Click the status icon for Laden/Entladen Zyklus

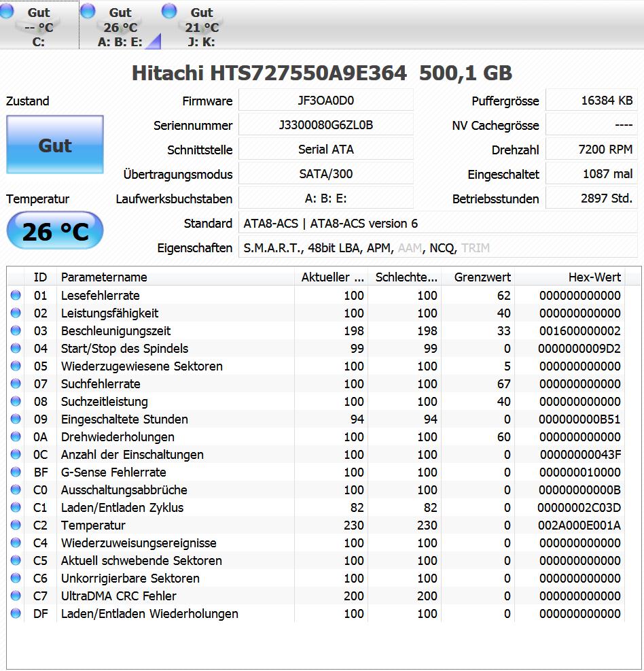tap(16, 507)
